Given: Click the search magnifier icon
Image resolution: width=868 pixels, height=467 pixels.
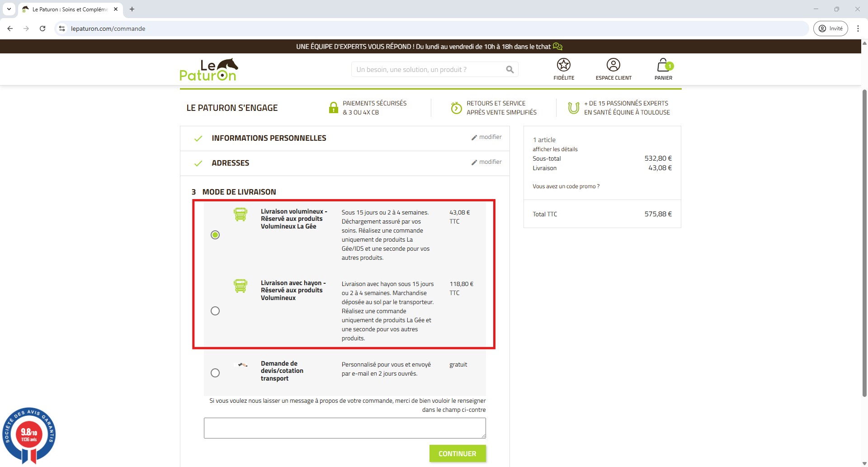Looking at the screenshot, I should pyautogui.click(x=510, y=70).
